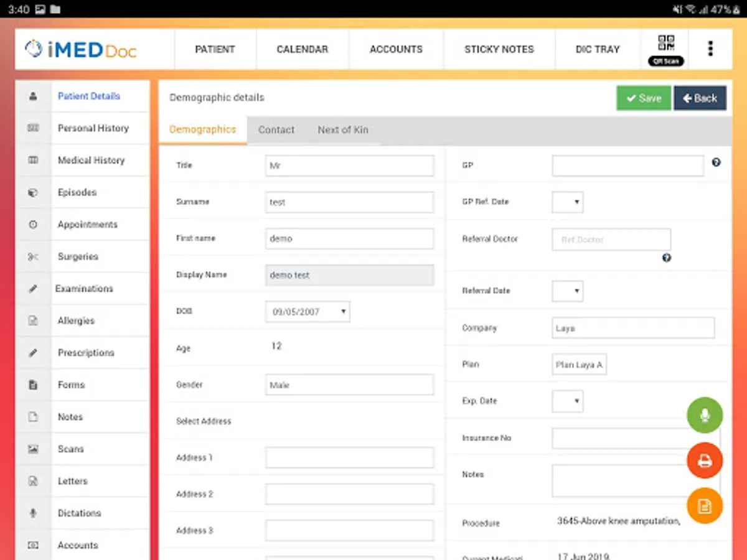
Task: Open Allergies in sidebar
Action: (76, 321)
